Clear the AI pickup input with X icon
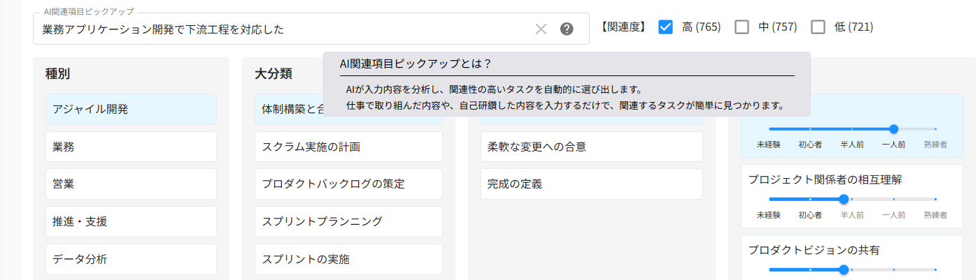The image size is (980, 280). tap(541, 29)
